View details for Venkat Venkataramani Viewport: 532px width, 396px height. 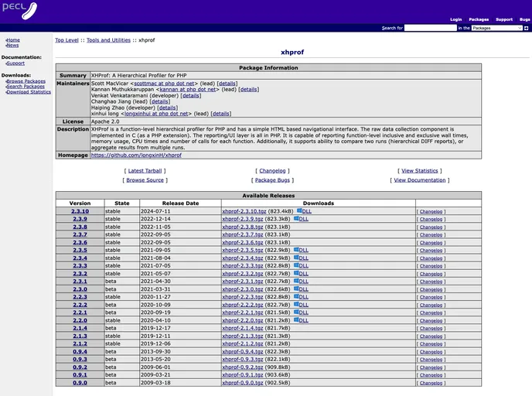pyautogui.click(x=191, y=95)
